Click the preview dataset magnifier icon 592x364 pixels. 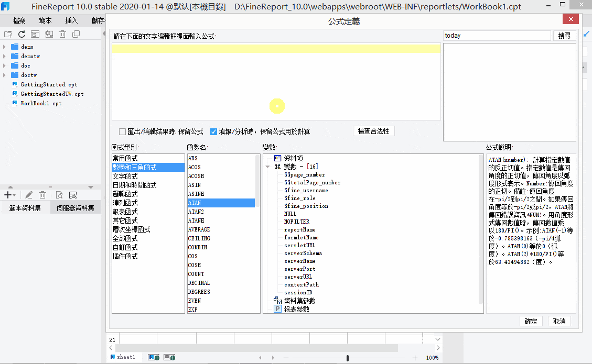[x=59, y=195]
